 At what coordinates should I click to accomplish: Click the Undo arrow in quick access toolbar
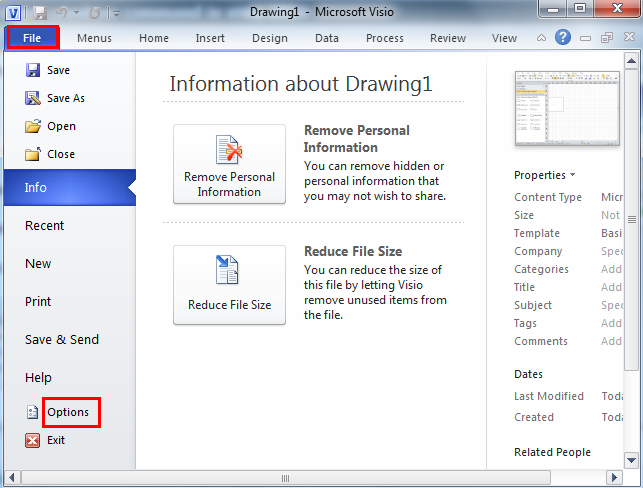coord(62,13)
